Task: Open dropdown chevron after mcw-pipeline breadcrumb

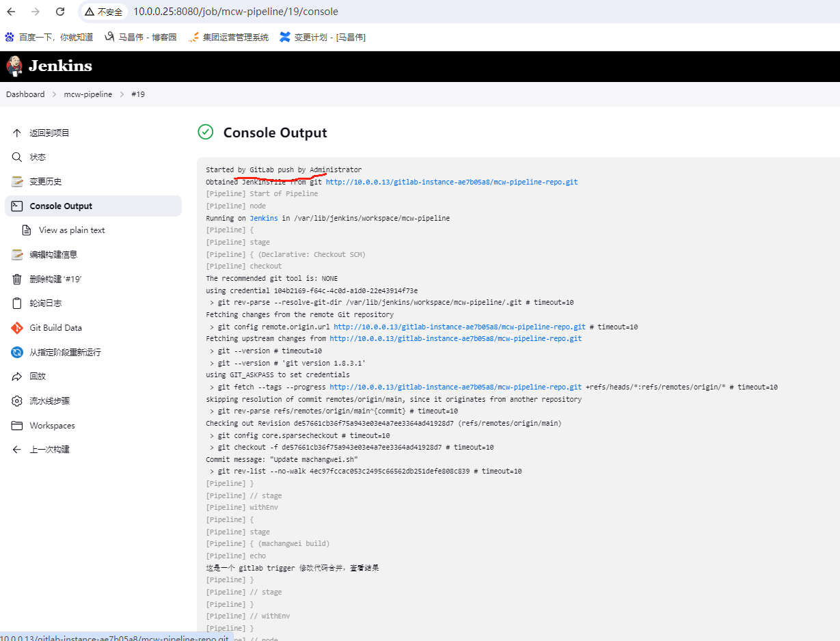Action: [122, 94]
